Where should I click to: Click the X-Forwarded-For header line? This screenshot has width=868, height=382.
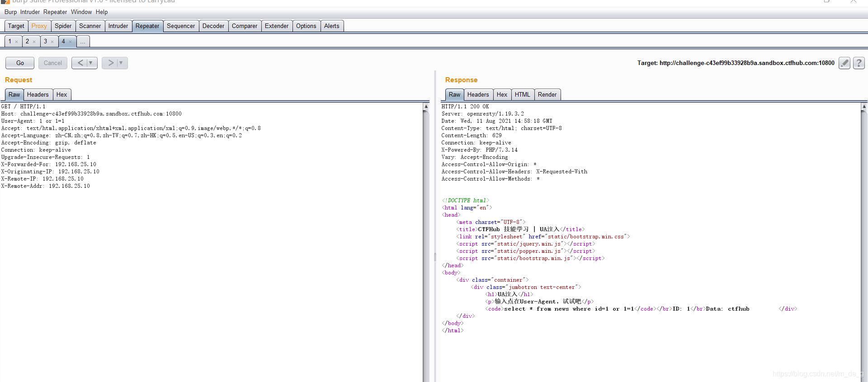[49, 164]
